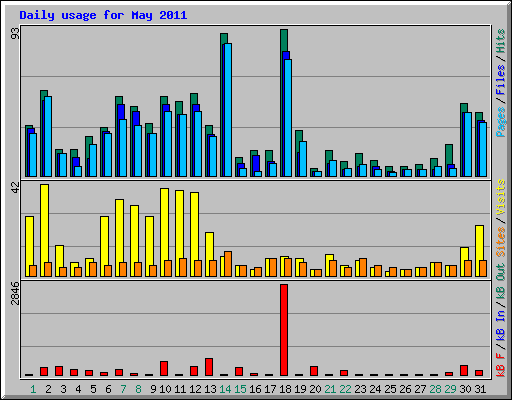The height and width of the screenshot is (400, 512).
Task: Click day label 18 on the x-axis
Action: pyautogui.click(x=285, y=389)
